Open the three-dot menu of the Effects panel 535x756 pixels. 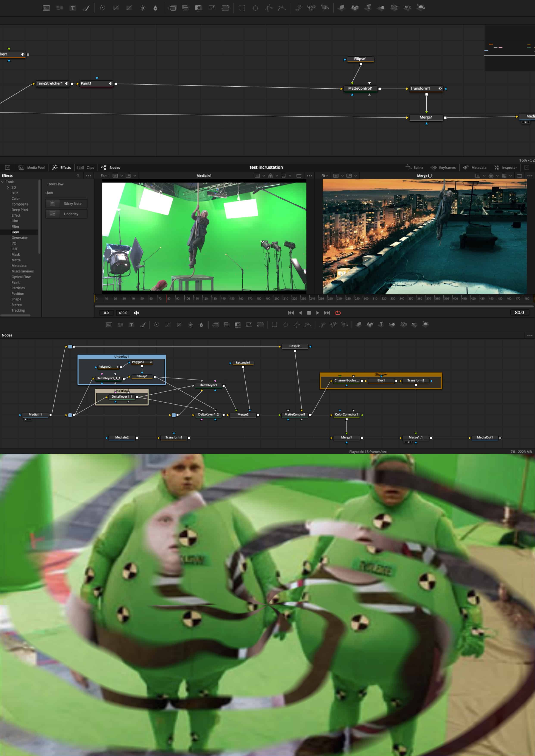point(89,176)
